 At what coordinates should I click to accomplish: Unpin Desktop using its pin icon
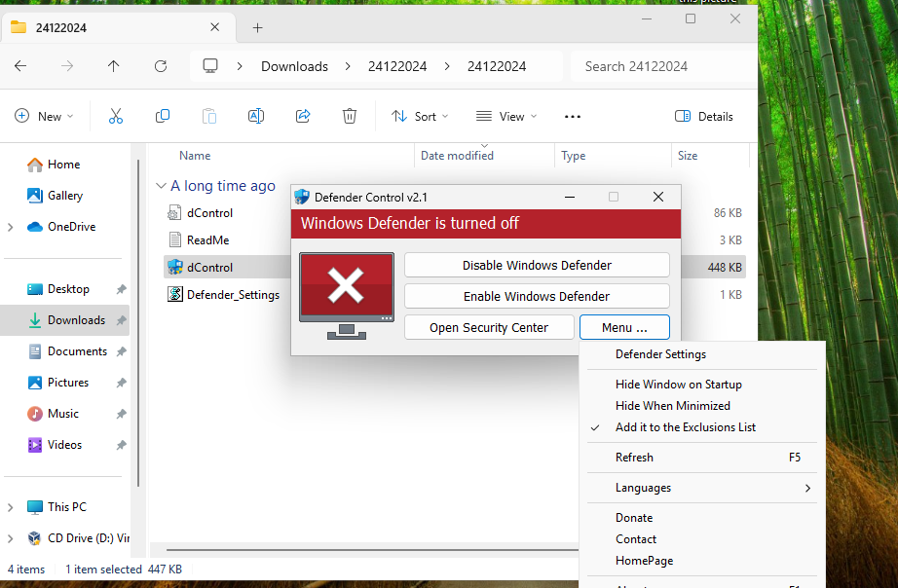click(121, 289)
